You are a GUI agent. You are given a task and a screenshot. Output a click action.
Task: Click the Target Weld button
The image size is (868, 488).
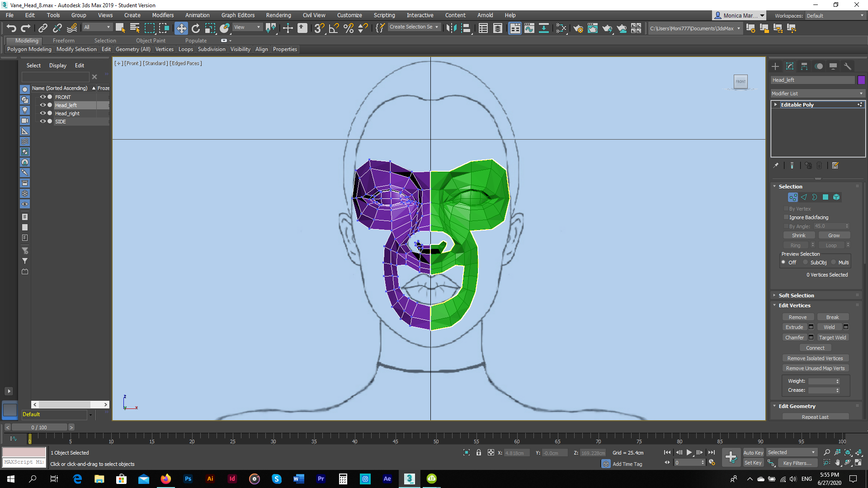832,338
